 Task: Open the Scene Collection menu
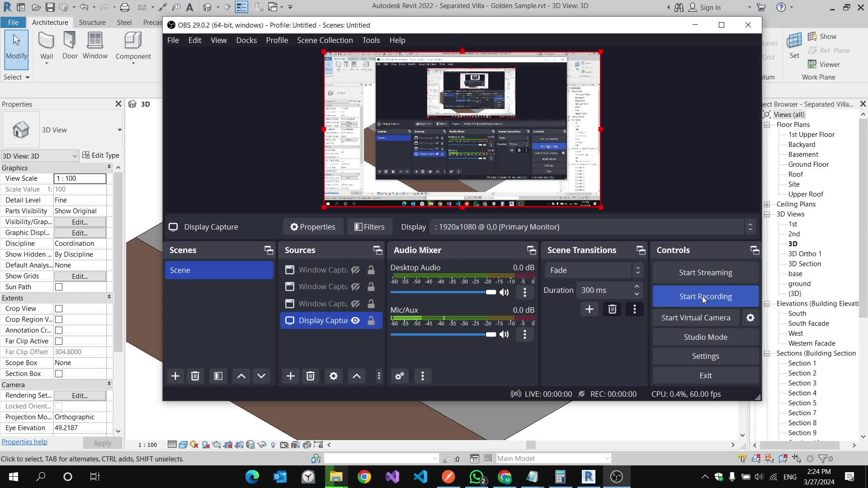pos(325,40)
